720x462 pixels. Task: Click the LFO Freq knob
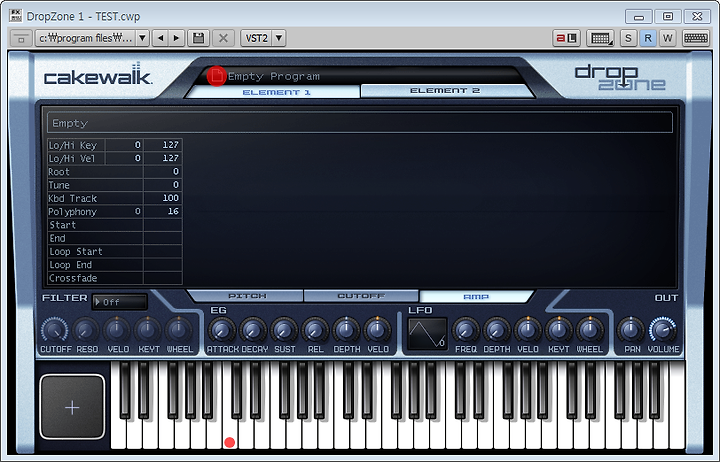465,330
